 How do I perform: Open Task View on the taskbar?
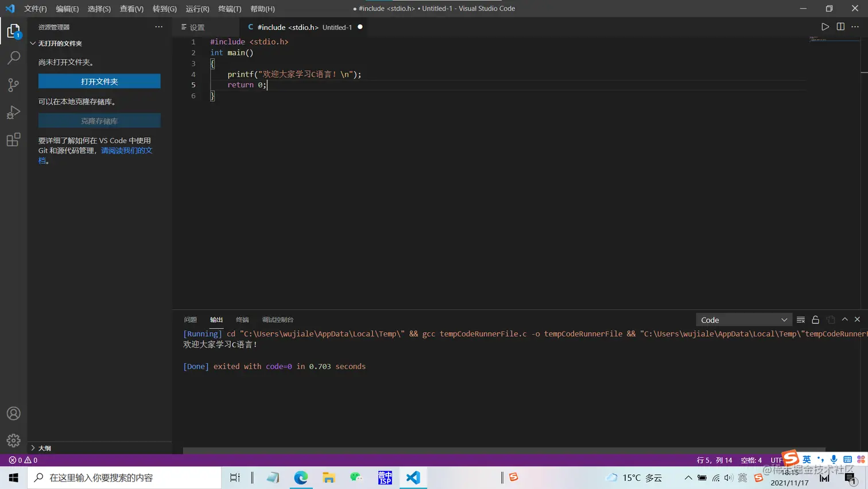[235, 478]
